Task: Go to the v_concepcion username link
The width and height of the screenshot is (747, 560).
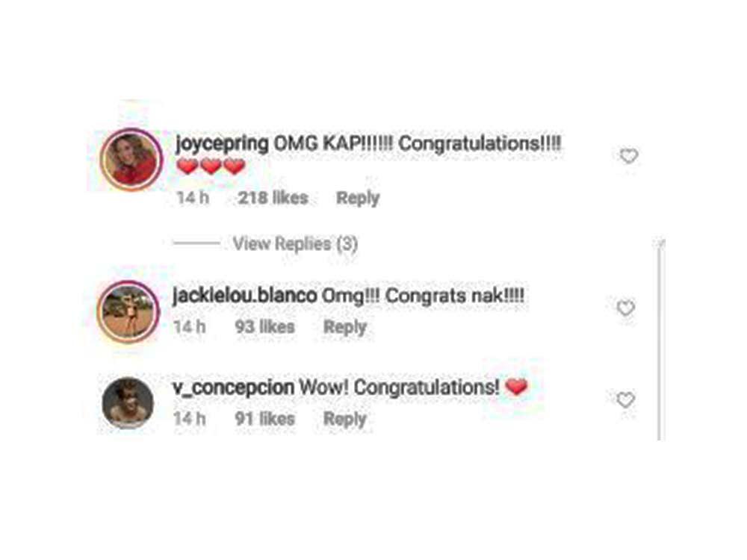Action: pos(233,388)
